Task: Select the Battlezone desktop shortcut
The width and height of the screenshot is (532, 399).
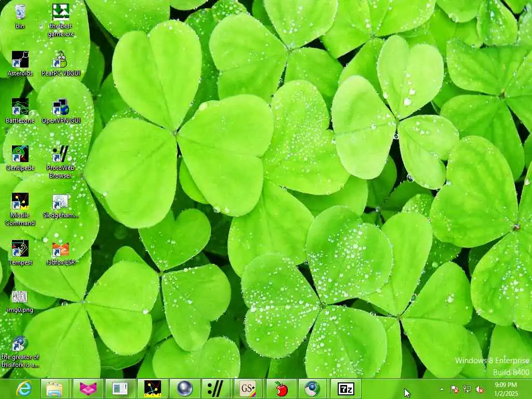Action: (x=20, y=111)
